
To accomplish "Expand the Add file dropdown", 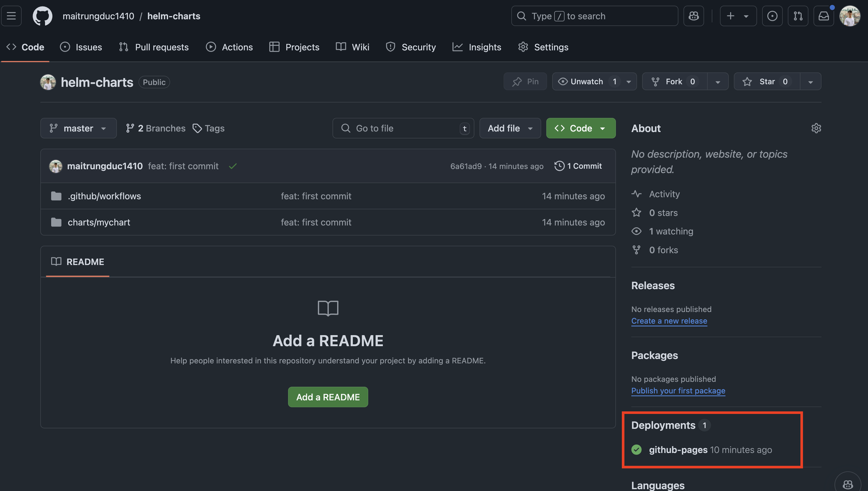I will coord(510,128).
